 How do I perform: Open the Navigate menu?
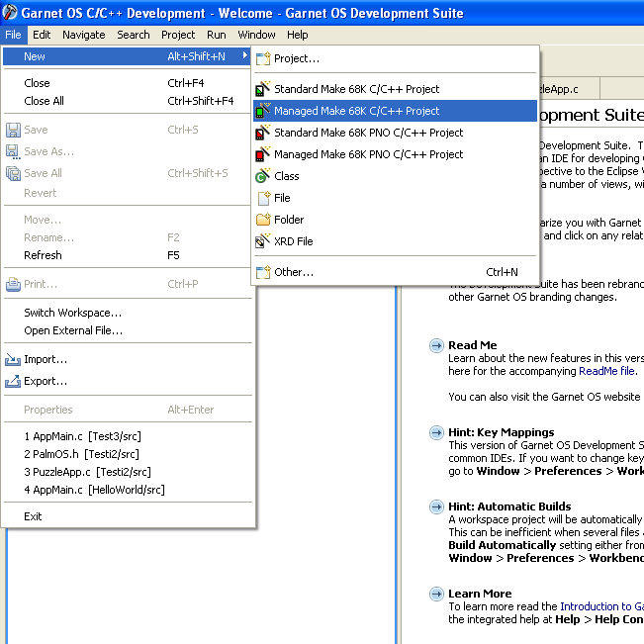coord(84,35)
